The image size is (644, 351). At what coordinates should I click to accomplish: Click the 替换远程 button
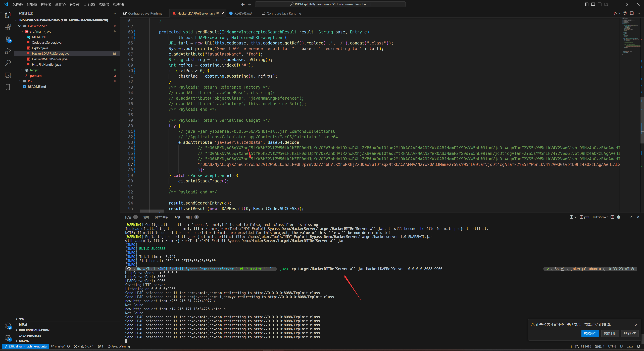tap(590, 333)
